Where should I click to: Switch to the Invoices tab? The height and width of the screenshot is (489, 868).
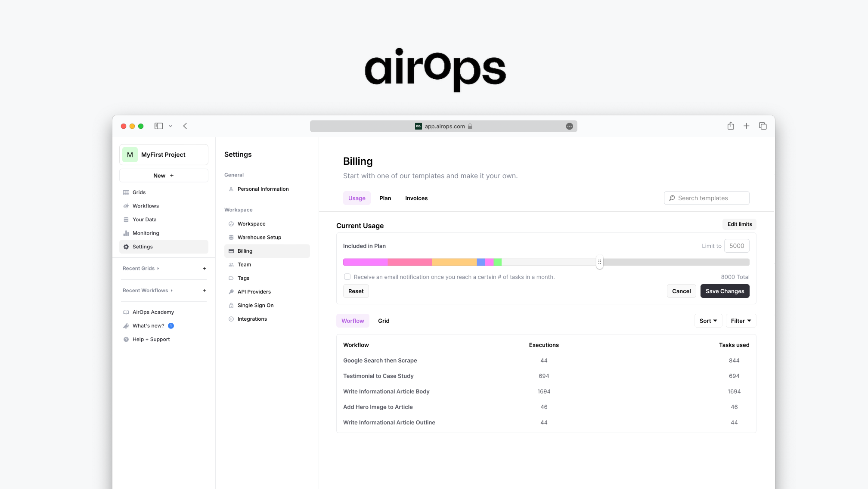pyautogui.click(x=416, y=198)
